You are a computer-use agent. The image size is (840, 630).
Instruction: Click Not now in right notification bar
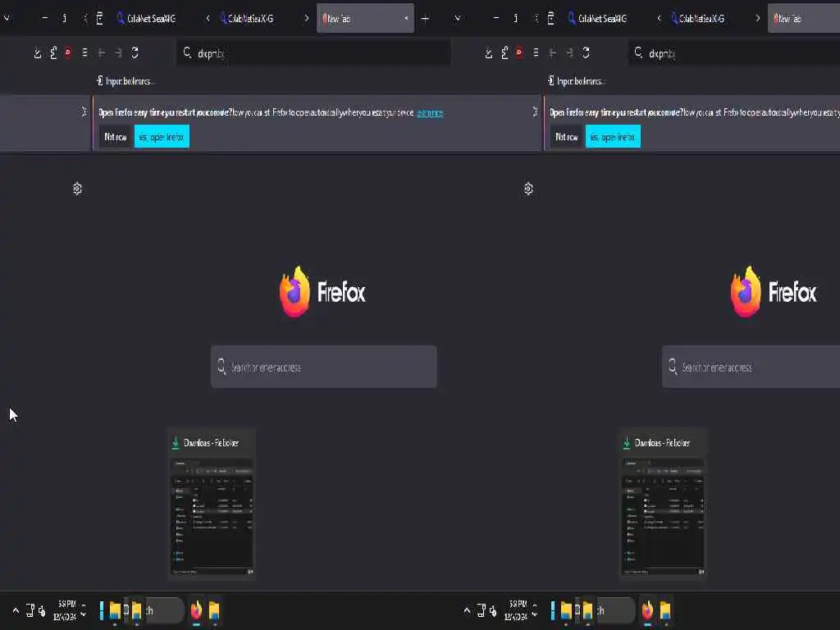pyautogui.click(x=566, y=137)
